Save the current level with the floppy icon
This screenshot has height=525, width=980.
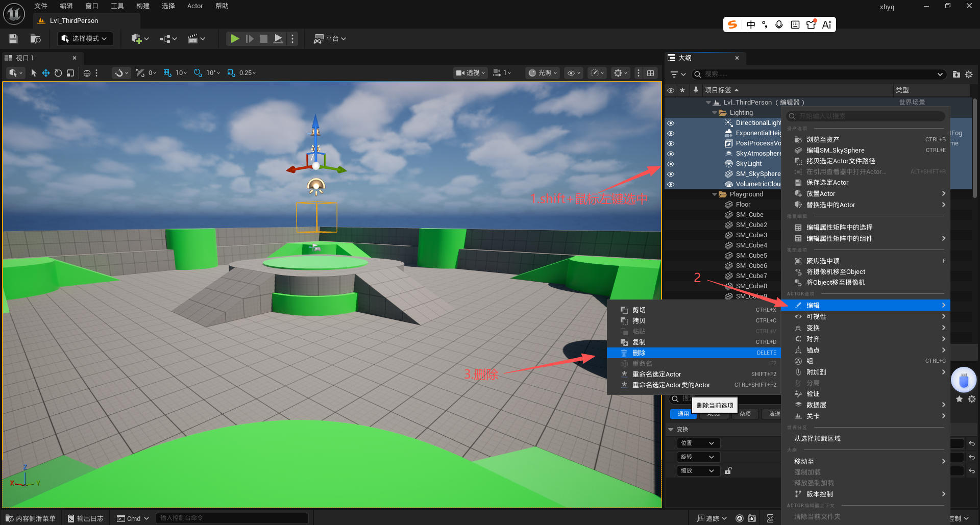pos(13,39)
